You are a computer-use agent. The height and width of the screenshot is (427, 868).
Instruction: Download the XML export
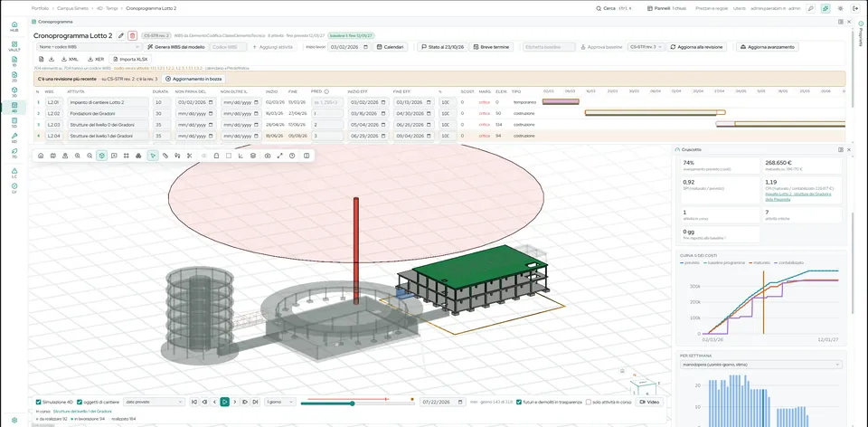pyautogui.click(x=71, y=59)
